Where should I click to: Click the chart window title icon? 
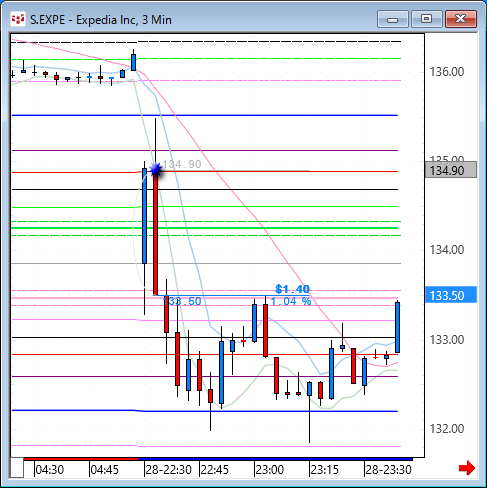click(18, 20)
